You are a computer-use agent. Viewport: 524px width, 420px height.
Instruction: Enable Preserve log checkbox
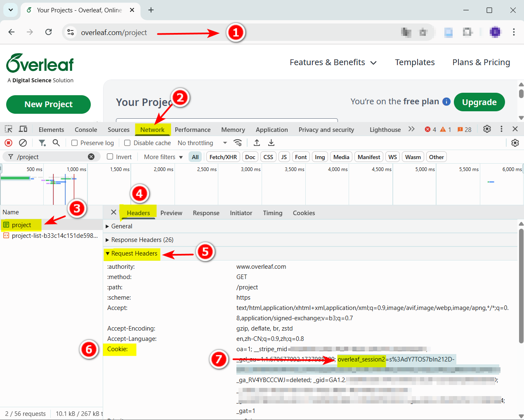(74, 143)
